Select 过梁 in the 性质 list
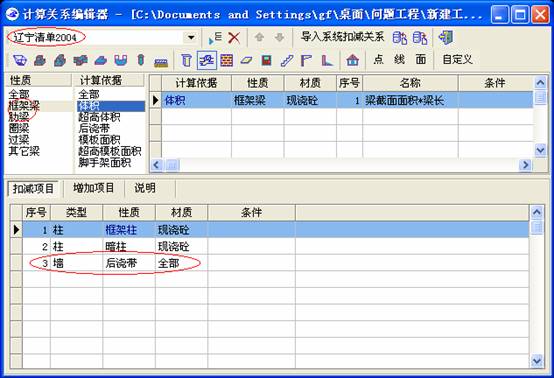 pos(19,140)
